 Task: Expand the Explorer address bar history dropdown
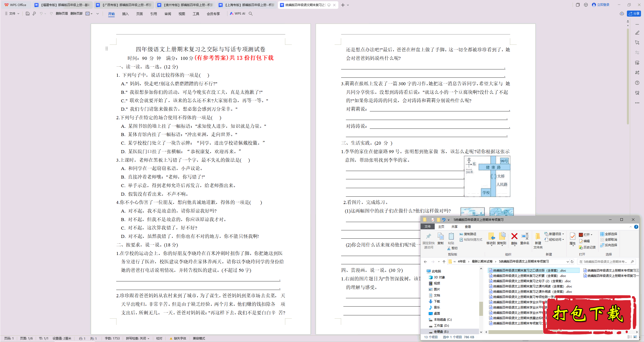click(x=568, y=262)
